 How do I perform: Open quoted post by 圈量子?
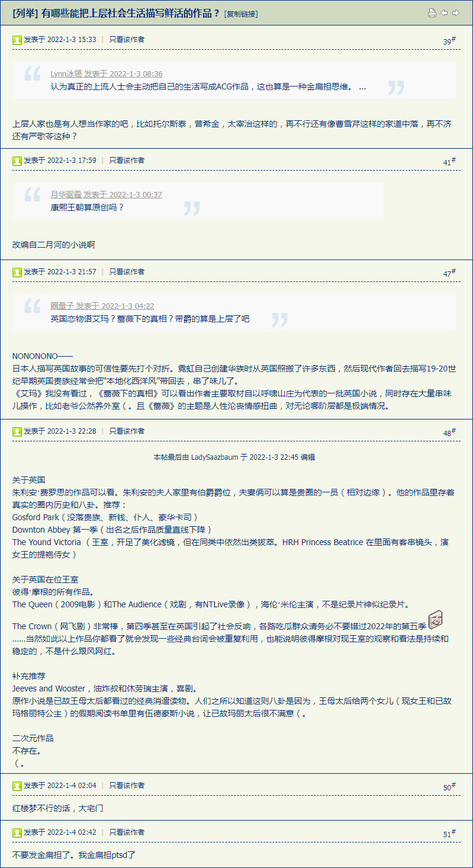pos(102,306)
